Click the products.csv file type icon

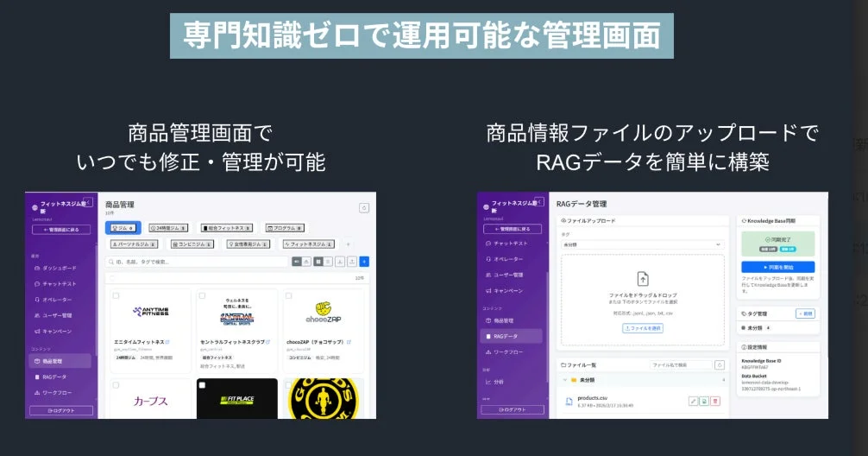[569, 401]
